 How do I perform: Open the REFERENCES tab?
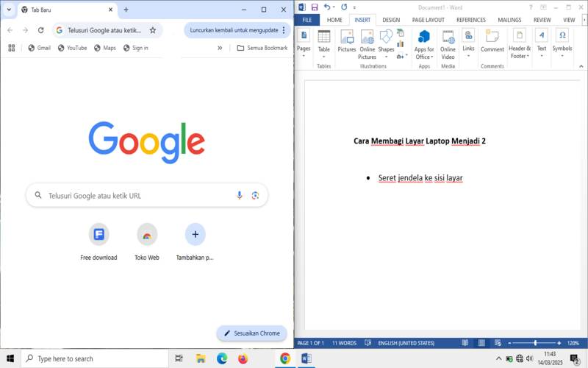click(x=471, y=20)
